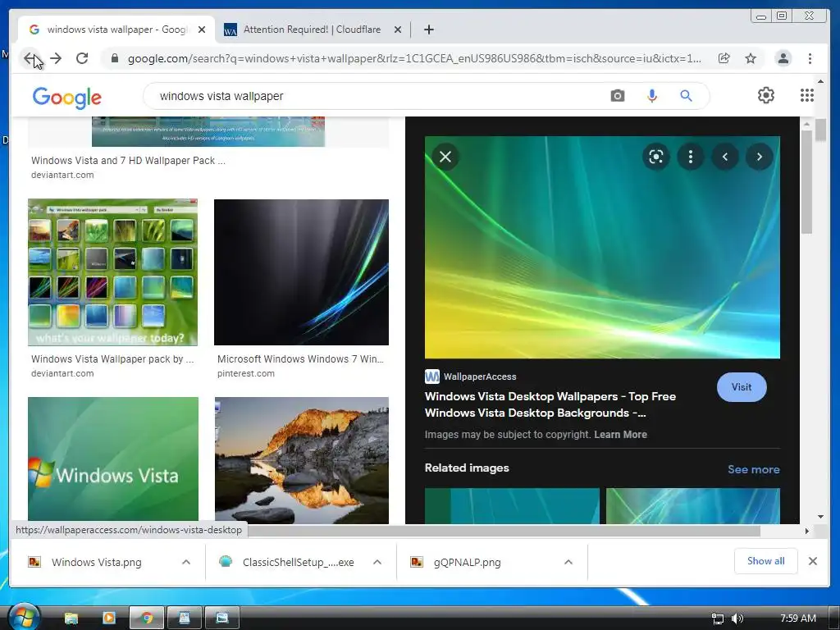Search inside image with Lens icon

pyautogui.click(x=655, y=157)
